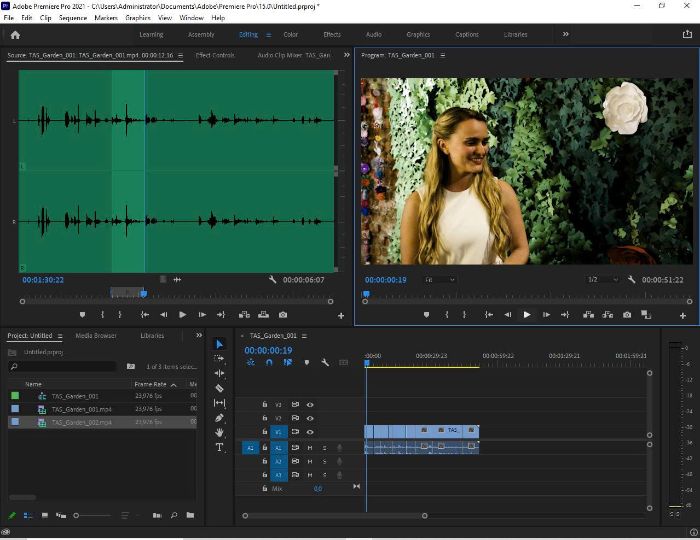Toggle Linked Selection in timeline
This screenshot has height=540, width=700.
coord(288,362)
